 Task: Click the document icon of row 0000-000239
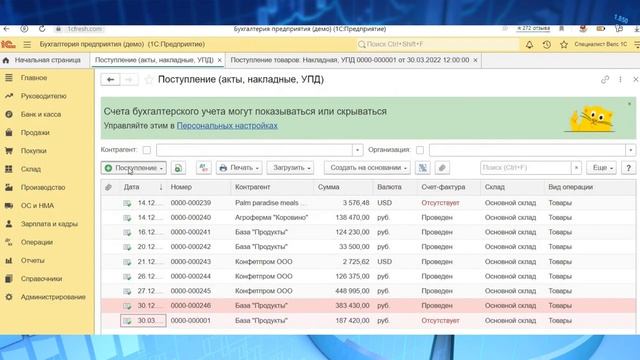[127, 203]
